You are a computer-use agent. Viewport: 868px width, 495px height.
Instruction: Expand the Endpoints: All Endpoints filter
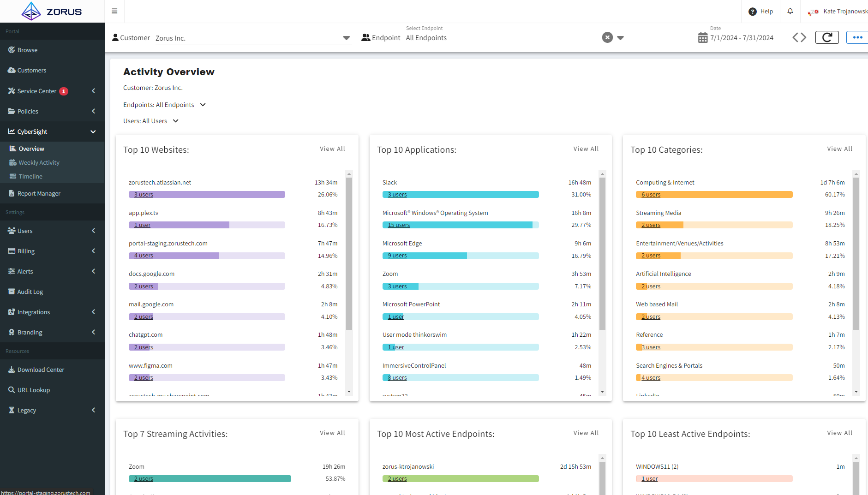pos(203,105)
